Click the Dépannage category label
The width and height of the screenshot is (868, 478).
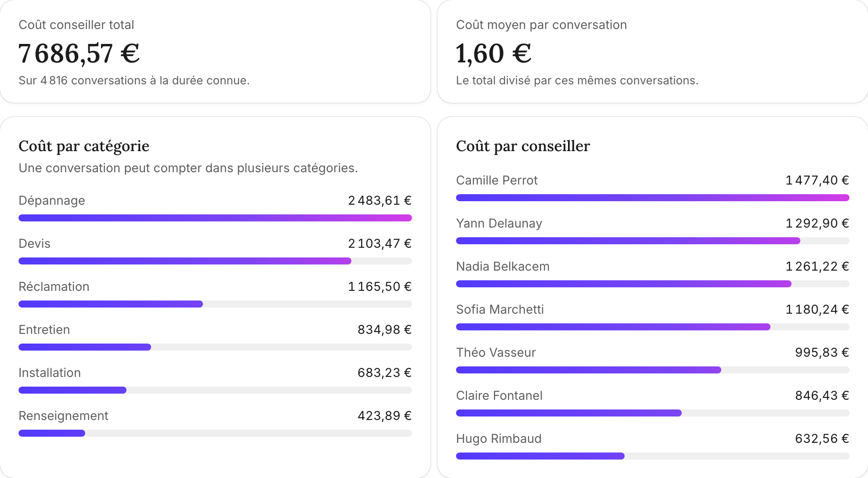52,200
